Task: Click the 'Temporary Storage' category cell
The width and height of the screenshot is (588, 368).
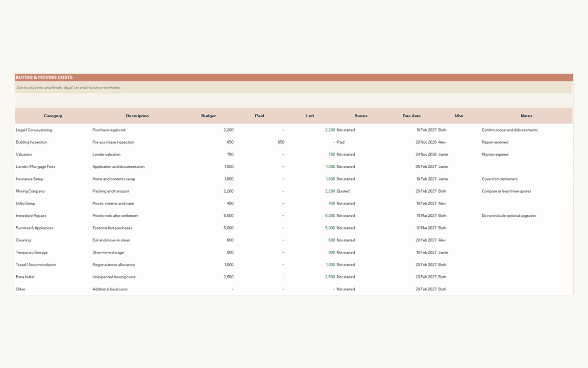Action: (32, 253)
